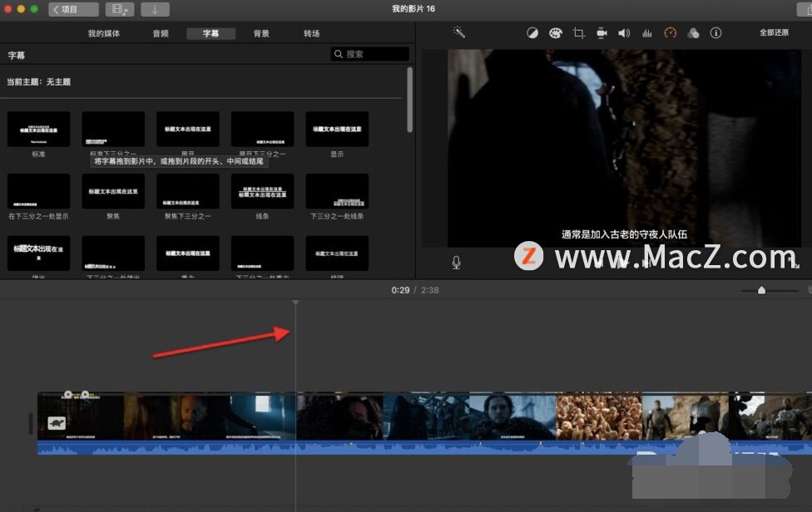Open the volume speaker controls

624,33
